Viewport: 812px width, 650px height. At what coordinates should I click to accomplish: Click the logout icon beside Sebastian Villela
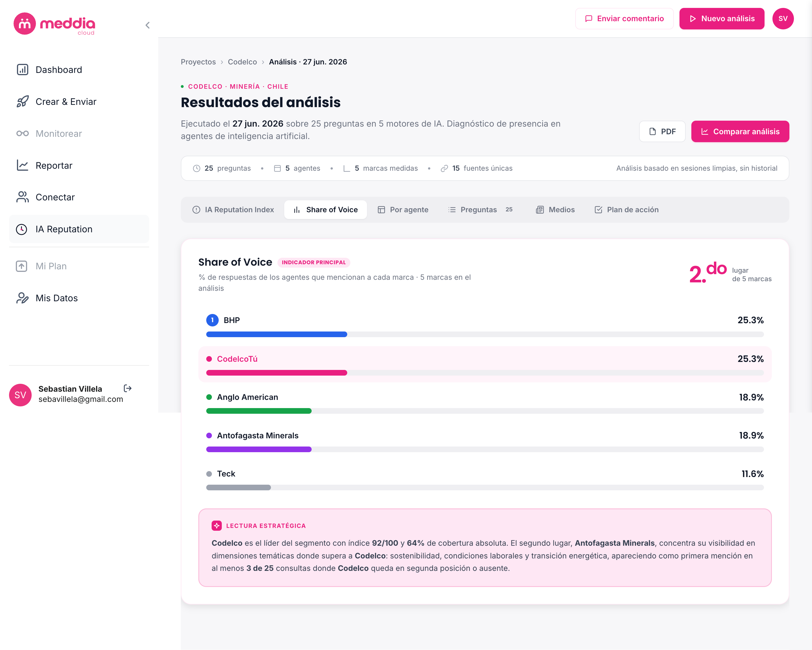coord(128,388)
